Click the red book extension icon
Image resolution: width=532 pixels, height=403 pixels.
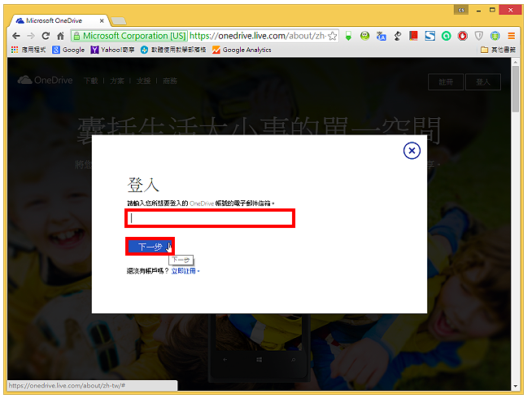(413, 36)
